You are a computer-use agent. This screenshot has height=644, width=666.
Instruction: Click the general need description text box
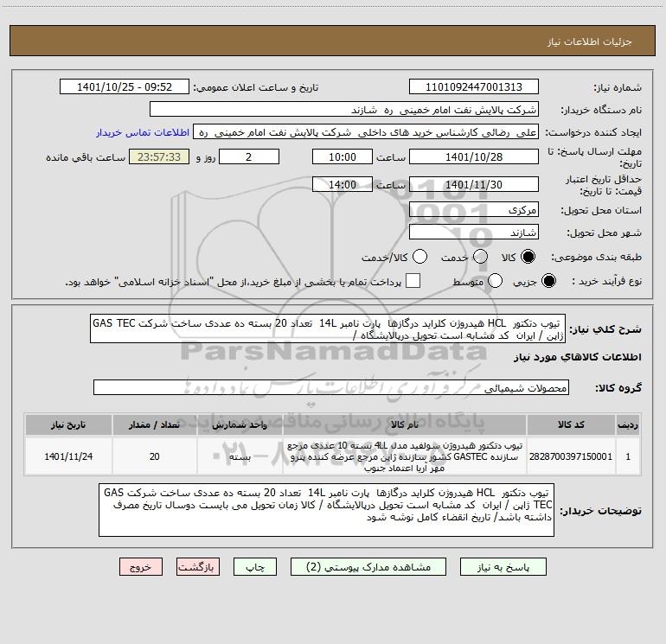tap(328, 329)
